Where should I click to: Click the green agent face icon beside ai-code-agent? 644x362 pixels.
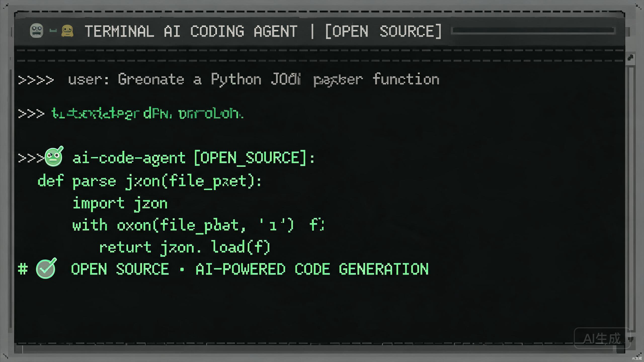(54, 157)
